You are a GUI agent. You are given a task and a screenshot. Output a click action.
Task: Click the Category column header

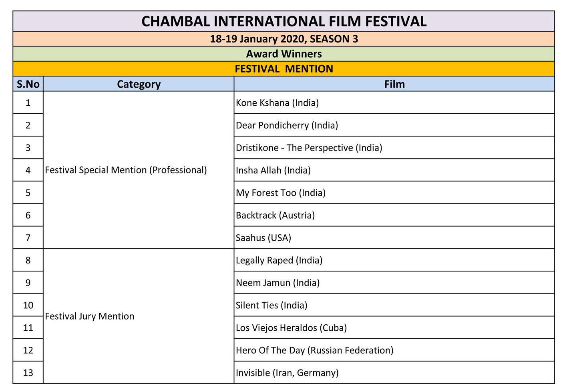pos(139,84)
